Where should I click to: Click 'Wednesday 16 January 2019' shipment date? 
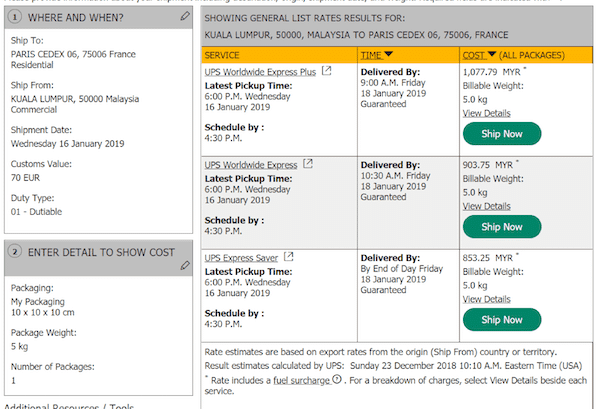(67, 144)
